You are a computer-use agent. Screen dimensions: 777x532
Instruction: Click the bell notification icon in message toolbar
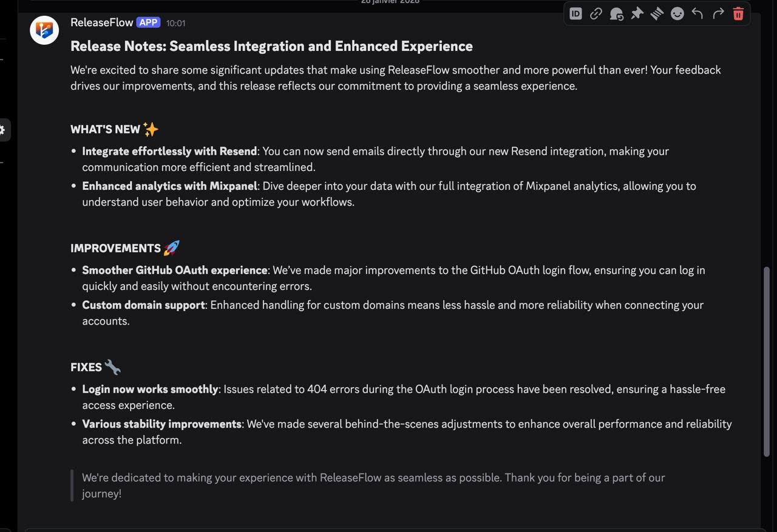(616, 13)
